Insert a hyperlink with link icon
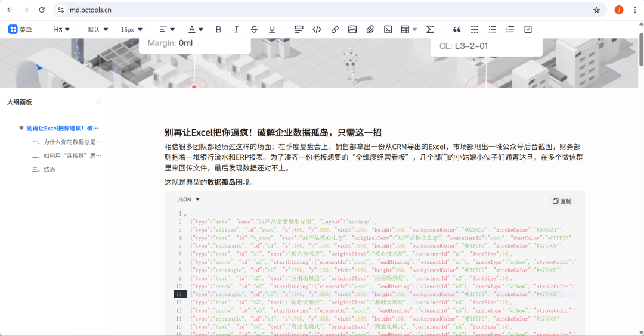Image resolution: width=644 pixels, height=336 pixels. pos(335,30)
